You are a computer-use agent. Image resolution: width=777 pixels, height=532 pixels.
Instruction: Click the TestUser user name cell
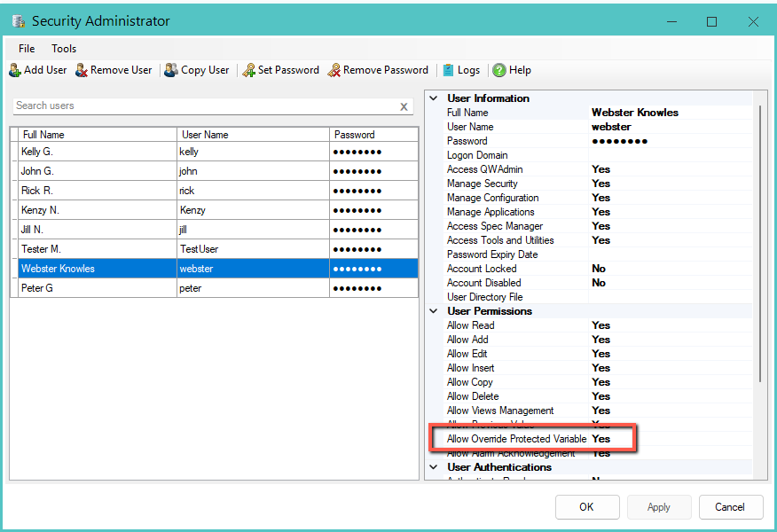[x=253, y=249]
